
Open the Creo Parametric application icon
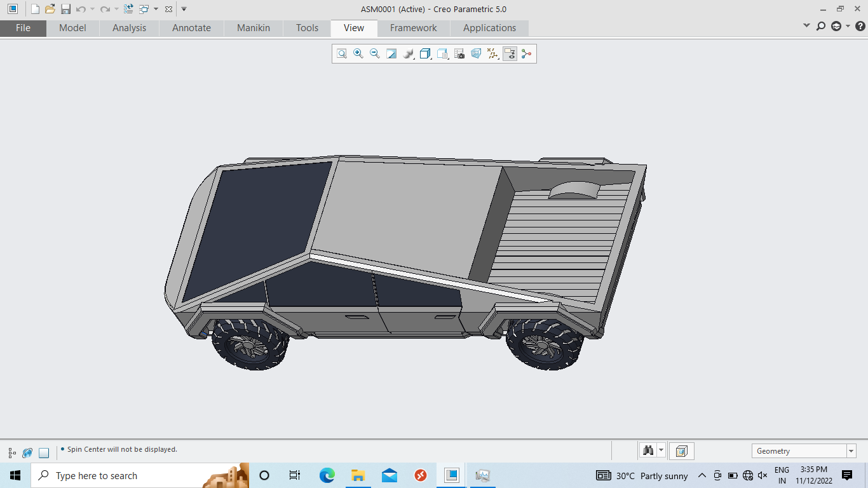point(13,9)
